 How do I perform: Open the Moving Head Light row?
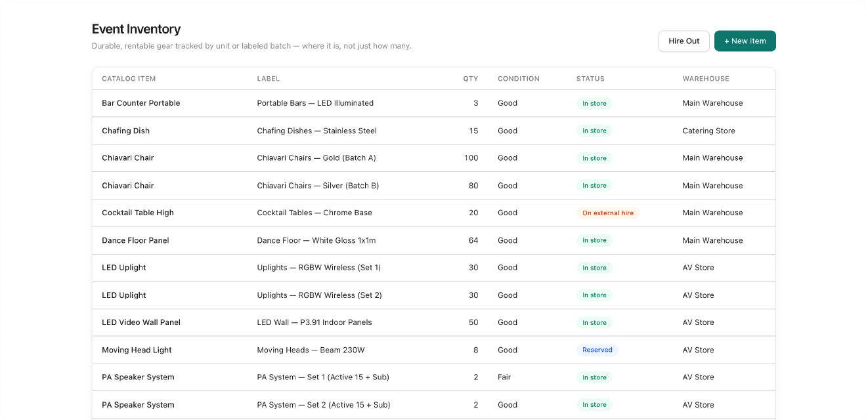(x=433, y=350)
